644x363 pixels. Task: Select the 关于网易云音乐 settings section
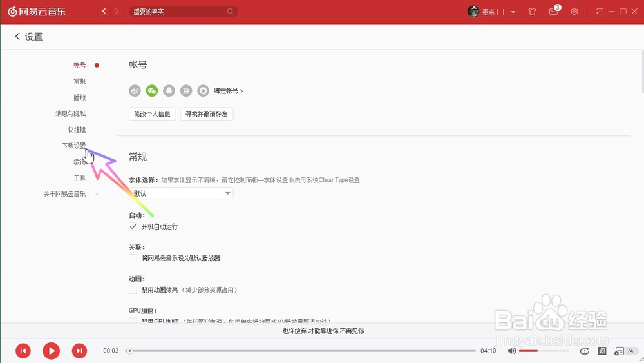click(64, 194)
